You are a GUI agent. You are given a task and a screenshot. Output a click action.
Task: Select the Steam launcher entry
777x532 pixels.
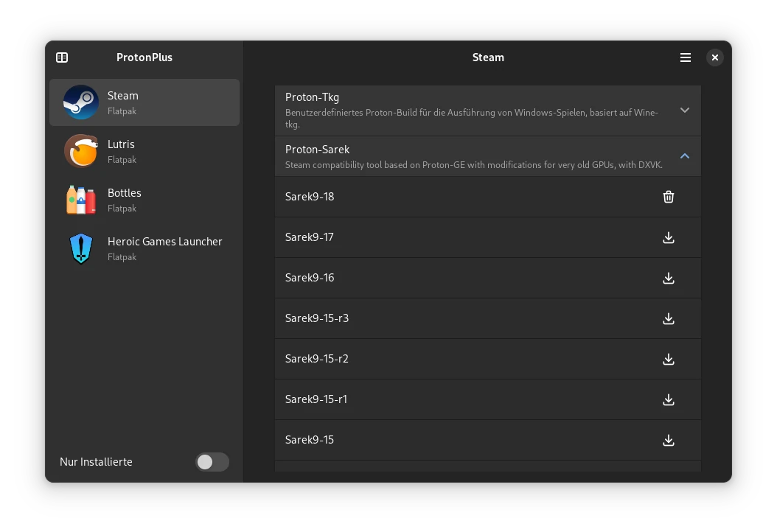(x=144, y=102)
